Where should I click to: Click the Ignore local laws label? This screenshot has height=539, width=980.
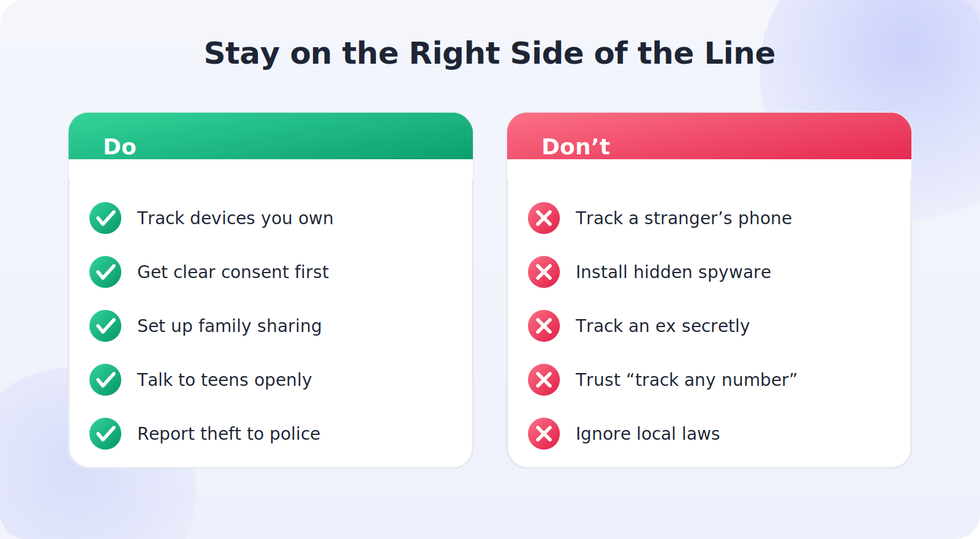pos(647,434)
